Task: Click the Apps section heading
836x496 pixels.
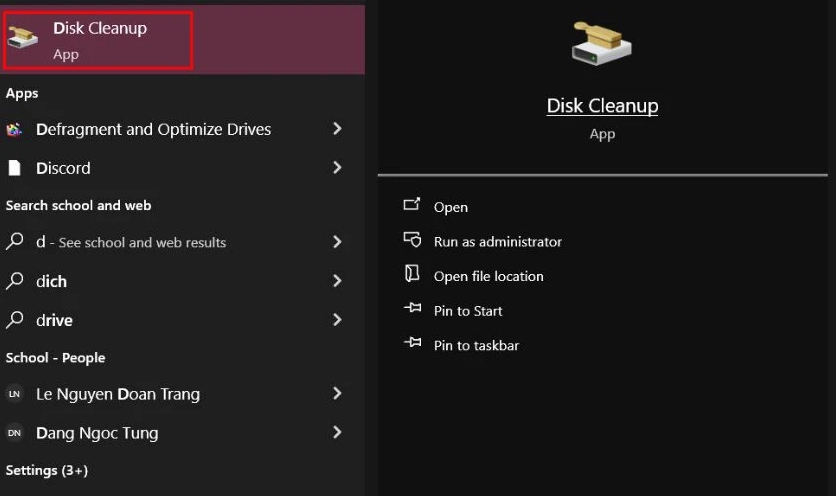Action: tap(22, 93)
